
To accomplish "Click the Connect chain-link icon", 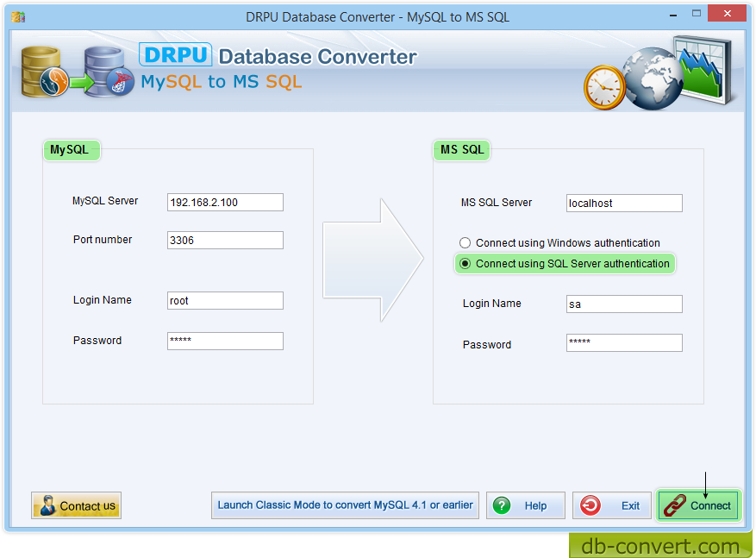I will point(674,505).
